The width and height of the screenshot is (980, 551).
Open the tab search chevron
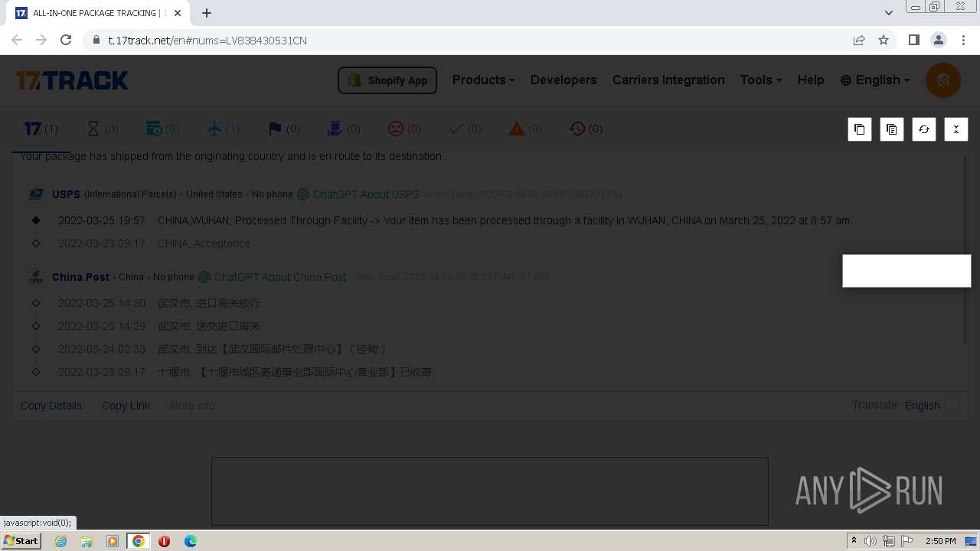(888, 13)
